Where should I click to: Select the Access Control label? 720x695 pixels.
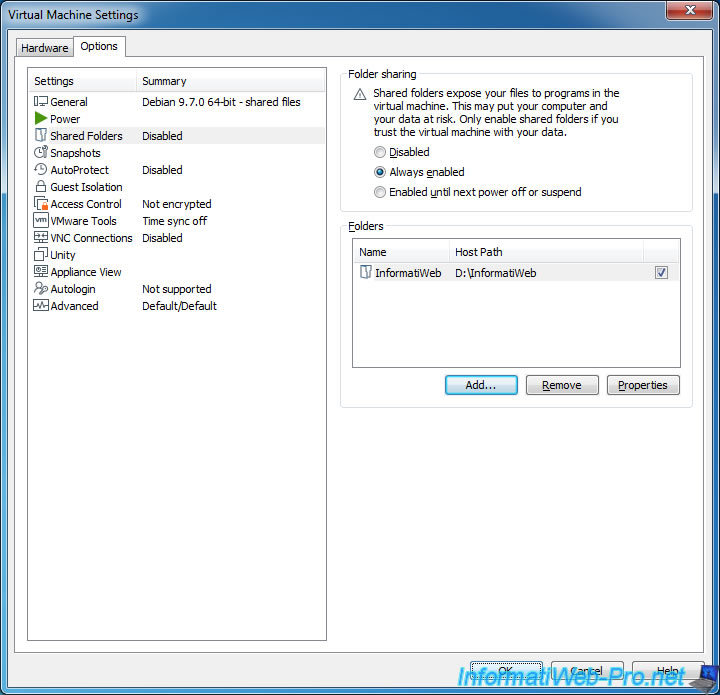point(86,204)
